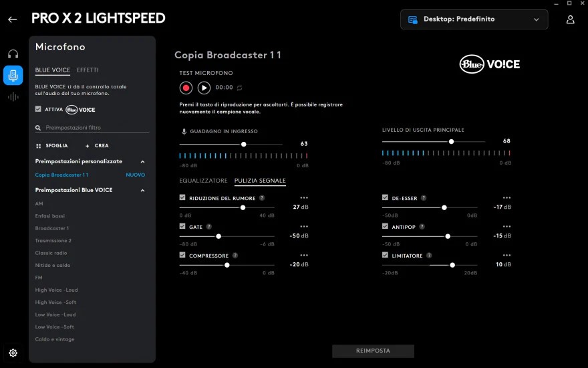The height and width of the screenshot is (368, 588).
Task: Click the search magnifier icon for presets
Action: 38,128
